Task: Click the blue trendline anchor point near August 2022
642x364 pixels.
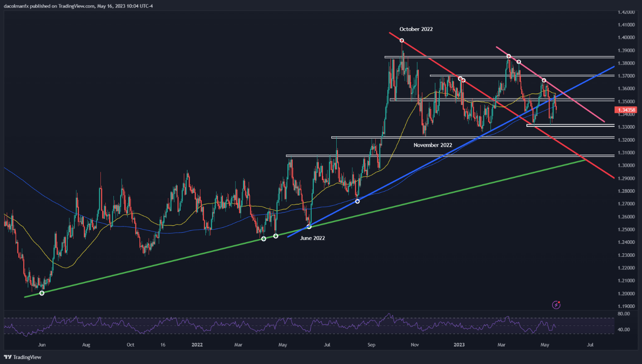Action: pyautogui.click(x=357, y=201)
